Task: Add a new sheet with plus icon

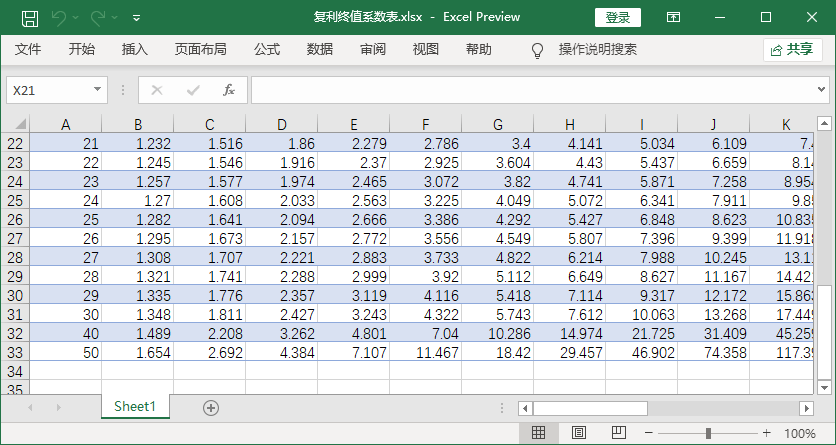Action: [x=210, y=407]
